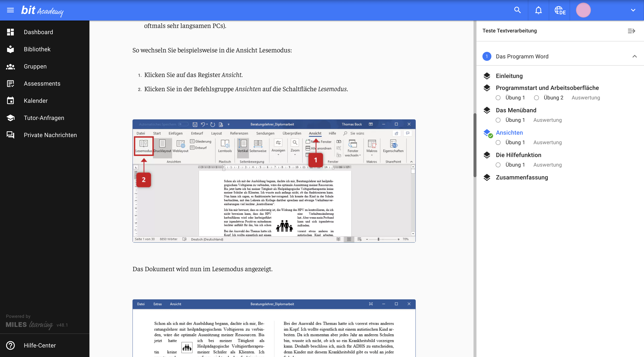Open Auswertung under Ansichten
Viewport: 644px width, 357px height.
[547, 142]
